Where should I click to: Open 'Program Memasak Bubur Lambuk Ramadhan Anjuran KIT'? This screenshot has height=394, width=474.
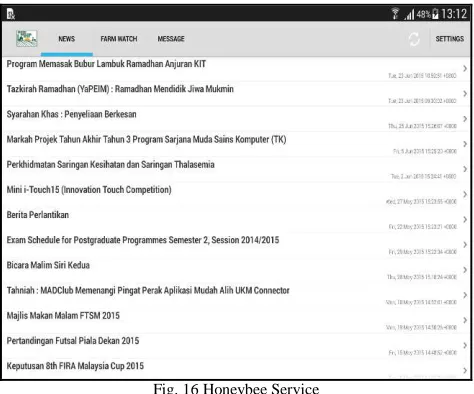coord(106,64)
